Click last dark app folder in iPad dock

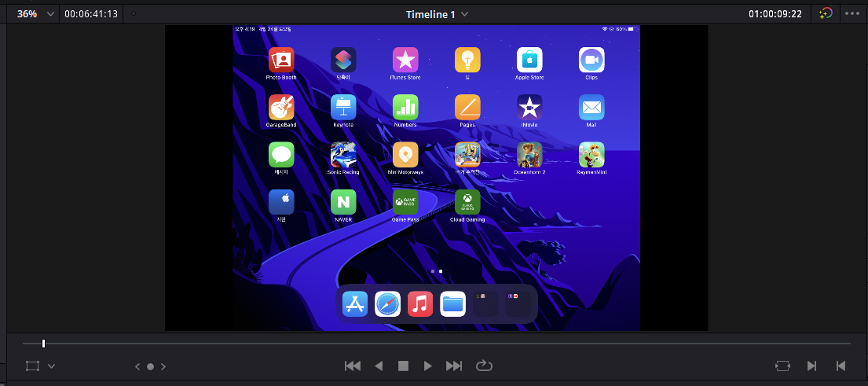(518, 304)
